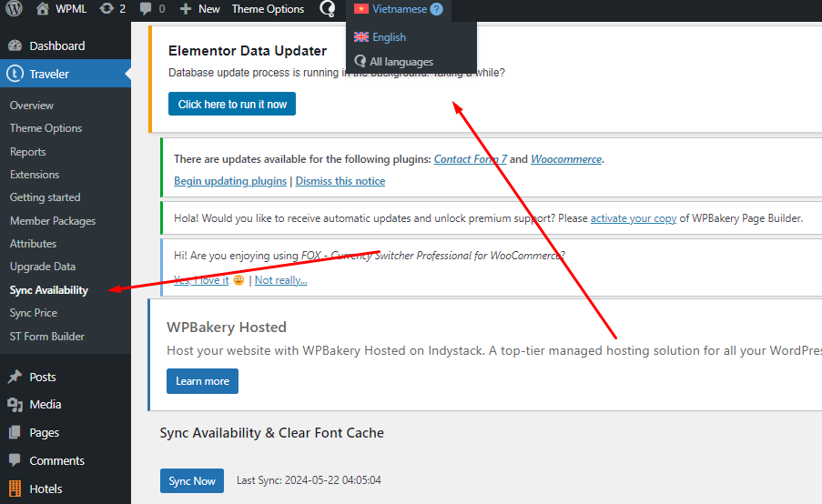
Task: Click 'Not really...' link
Action: pos(281,280)
